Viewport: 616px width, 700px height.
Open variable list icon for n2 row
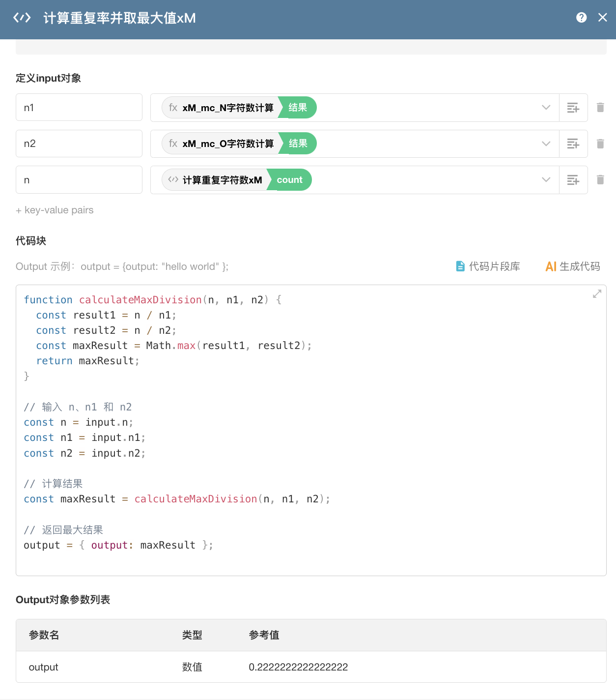[x=573, y=144]
